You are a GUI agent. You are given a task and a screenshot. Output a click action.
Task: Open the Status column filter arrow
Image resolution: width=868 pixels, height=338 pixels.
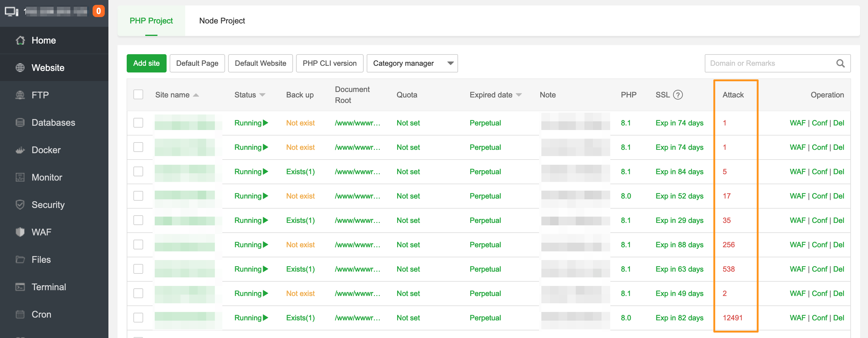[x=262, y=95]
